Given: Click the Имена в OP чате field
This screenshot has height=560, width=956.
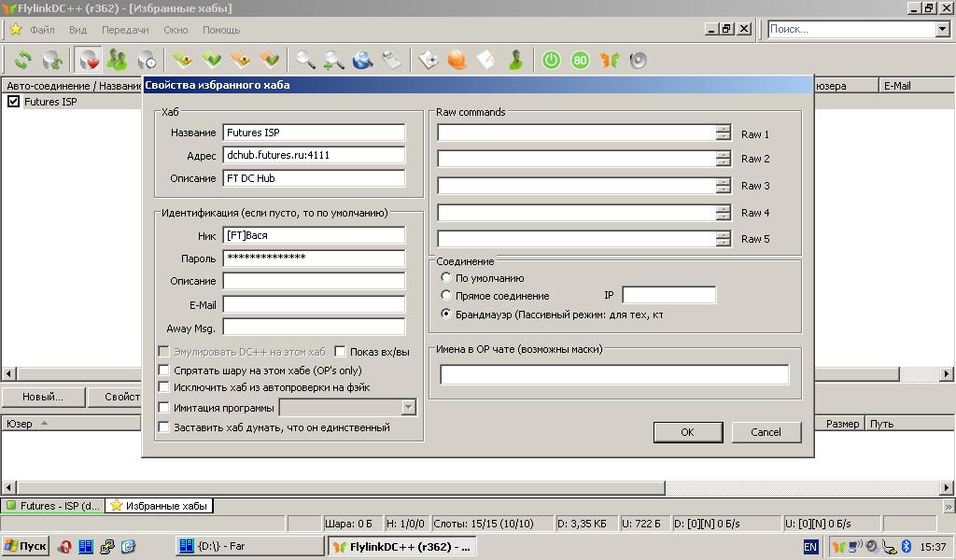Looking at the screenshot, I should coord(614,374).
